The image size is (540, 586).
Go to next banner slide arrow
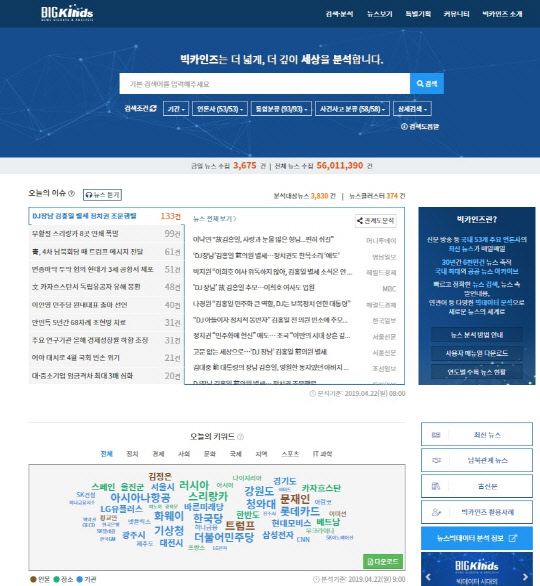(x=525, y=577)
